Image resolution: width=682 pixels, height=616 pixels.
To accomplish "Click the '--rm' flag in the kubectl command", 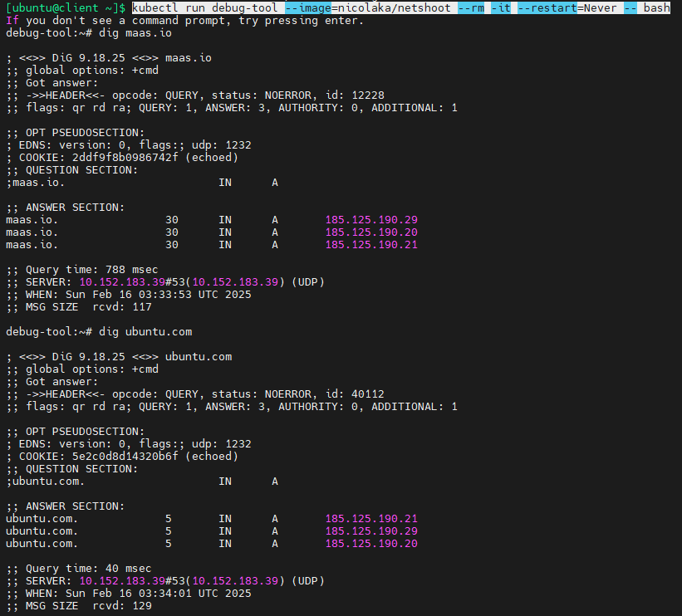I will (471, 7).
